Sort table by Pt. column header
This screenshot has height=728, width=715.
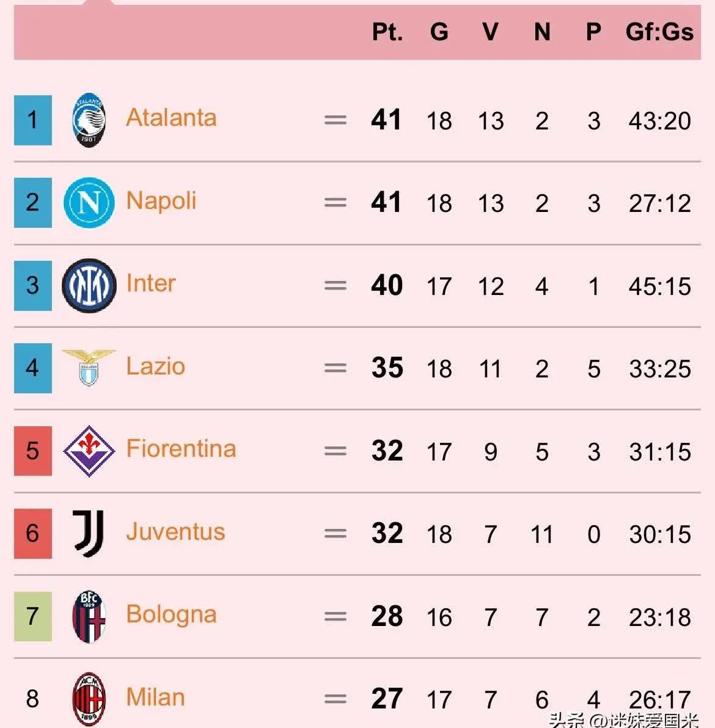pyautogui.click(x=387, y=32)
